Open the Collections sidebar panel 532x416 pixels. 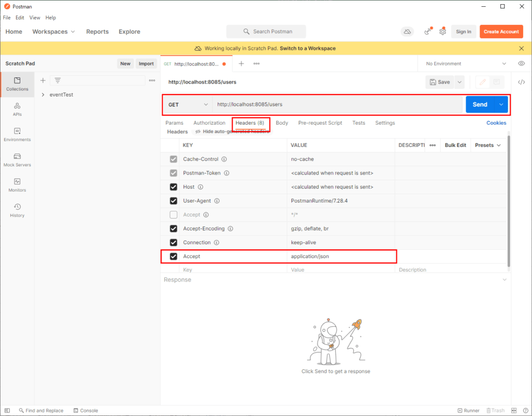pos(17,84)
